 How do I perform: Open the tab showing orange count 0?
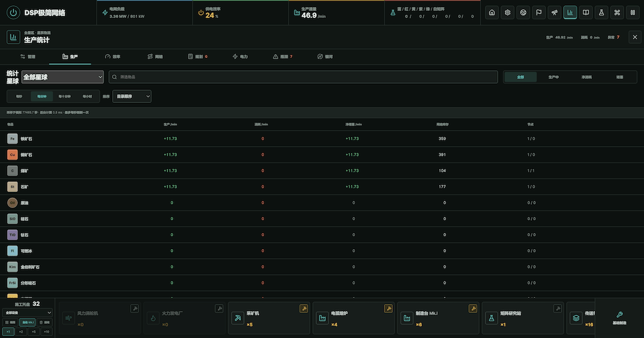click(x=198, y=57)
